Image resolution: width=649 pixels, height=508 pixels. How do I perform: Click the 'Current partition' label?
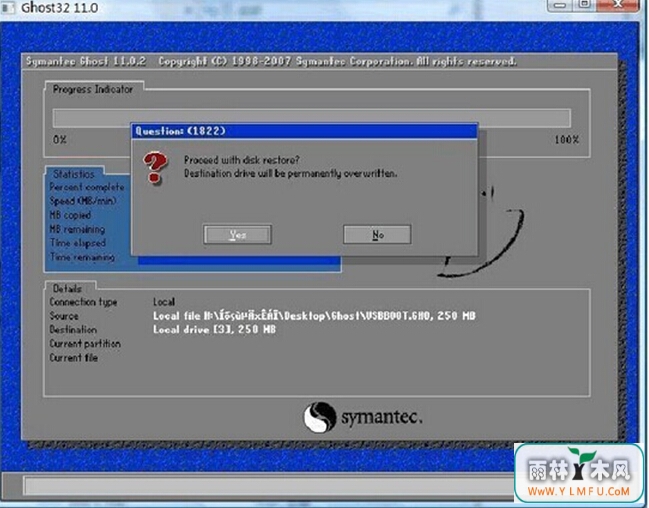[85, 344]
